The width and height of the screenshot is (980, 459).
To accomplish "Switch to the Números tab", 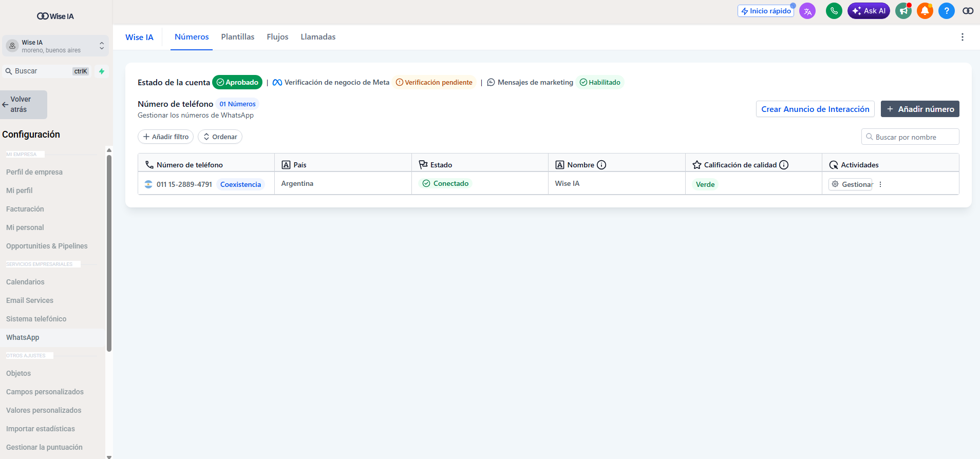I will [x=192, y=37].
